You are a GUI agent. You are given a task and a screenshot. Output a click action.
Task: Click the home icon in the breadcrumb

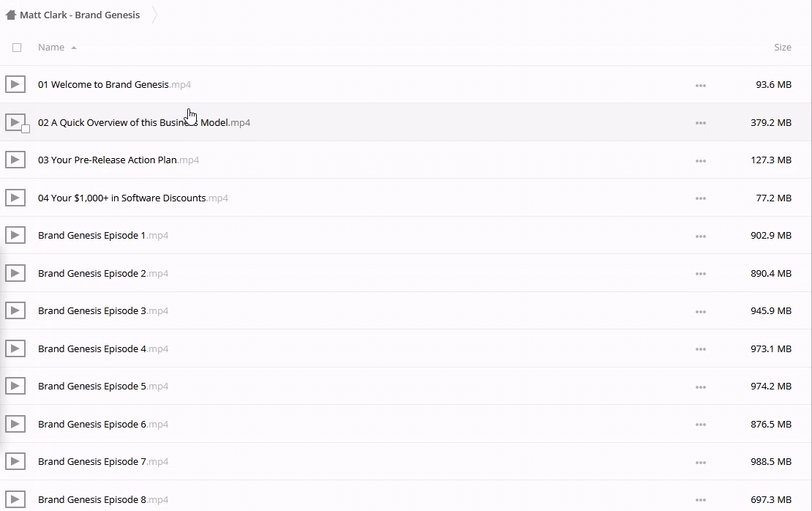click(x=11, y=15)
